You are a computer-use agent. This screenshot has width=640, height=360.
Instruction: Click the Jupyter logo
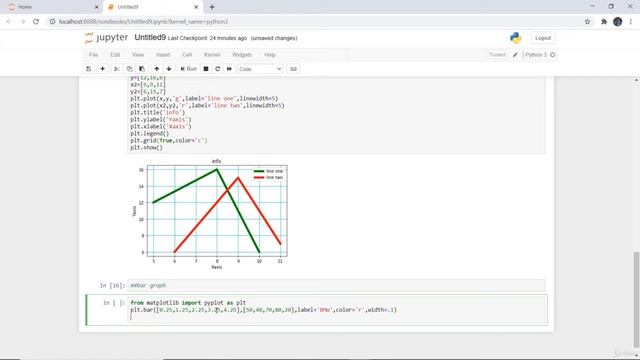pyautogui.click(x=107, y=38)
